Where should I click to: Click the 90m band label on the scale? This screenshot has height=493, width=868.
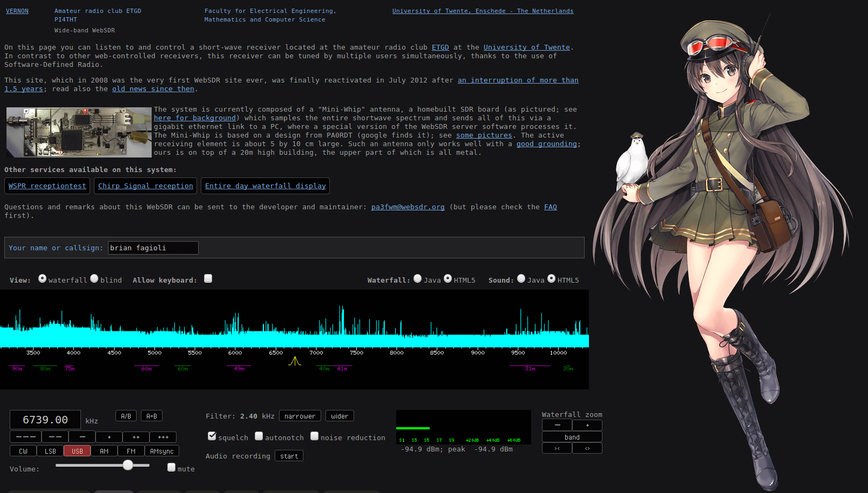pos(17,368)
